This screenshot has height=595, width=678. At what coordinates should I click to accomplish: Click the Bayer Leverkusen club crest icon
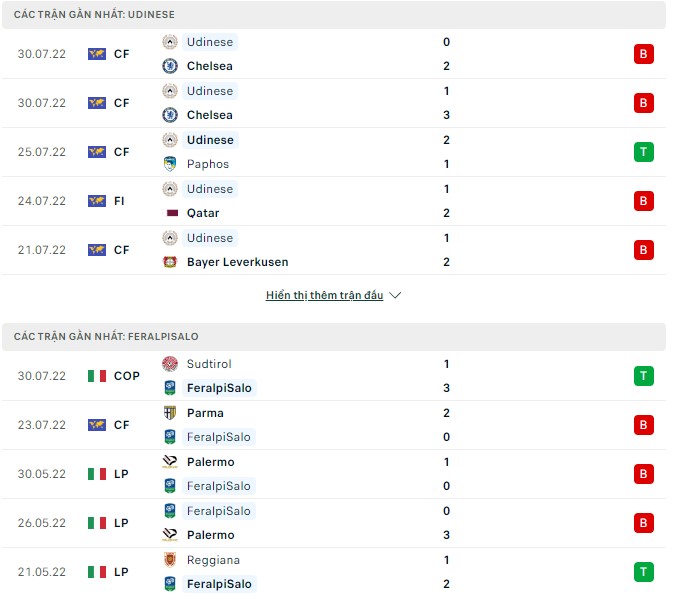[170, 262]
